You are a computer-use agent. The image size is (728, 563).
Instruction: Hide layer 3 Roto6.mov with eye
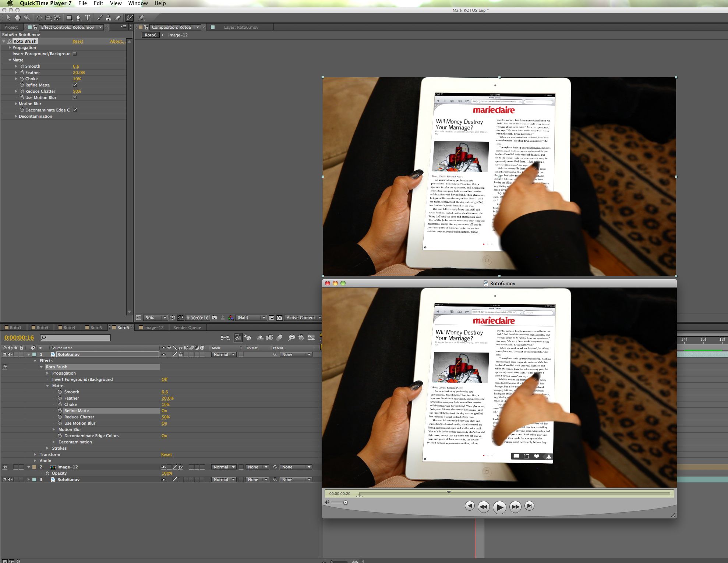point(5,479)
